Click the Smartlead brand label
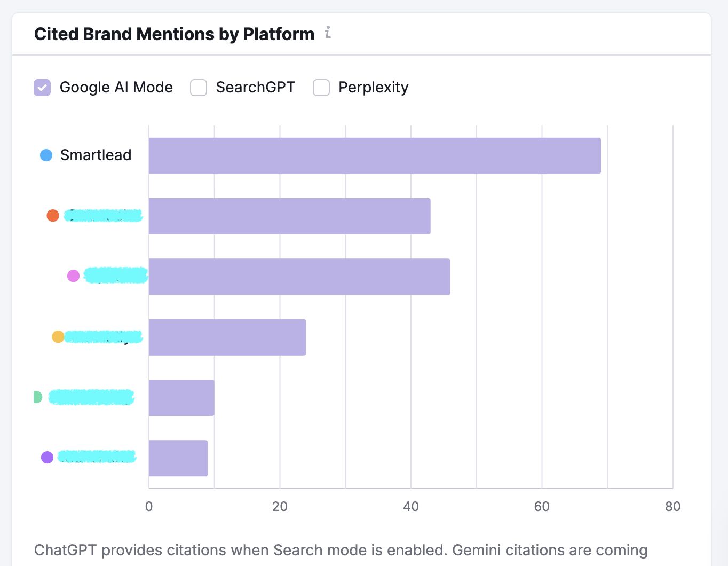 [x=96, y=155]
